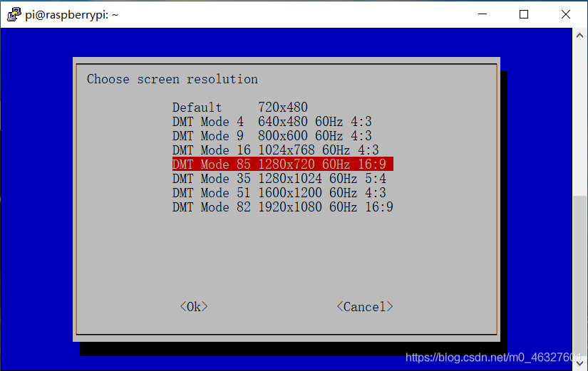
Task: Click the scrollbar up arrow
Action: tap(579, 36)
